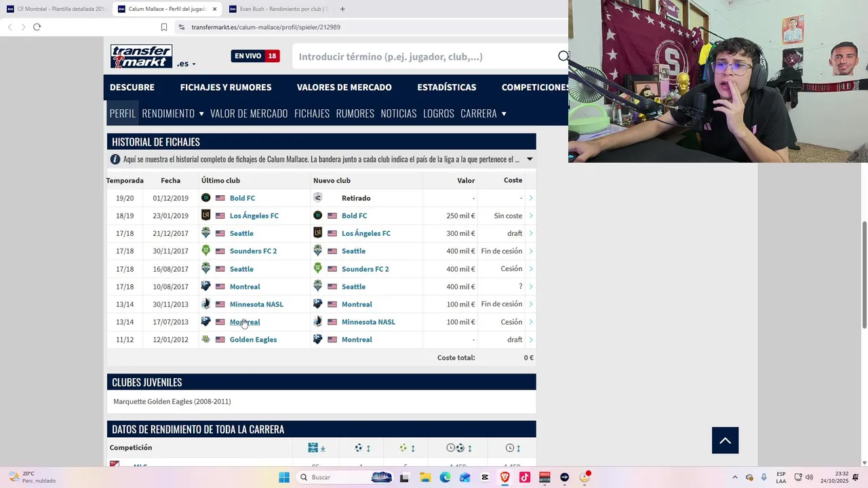
Task: Open the CapCut icon in the taskbar
Action: [485, 477]
